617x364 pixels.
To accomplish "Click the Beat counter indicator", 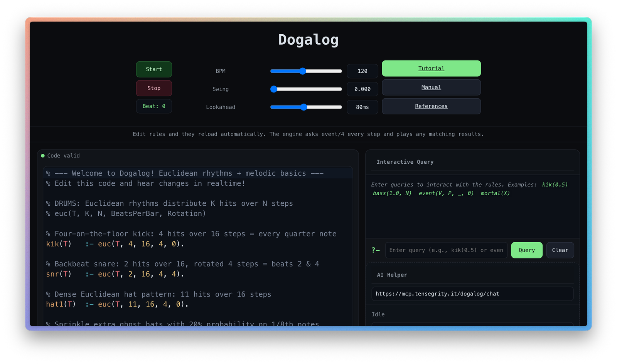I will point(154,106).
